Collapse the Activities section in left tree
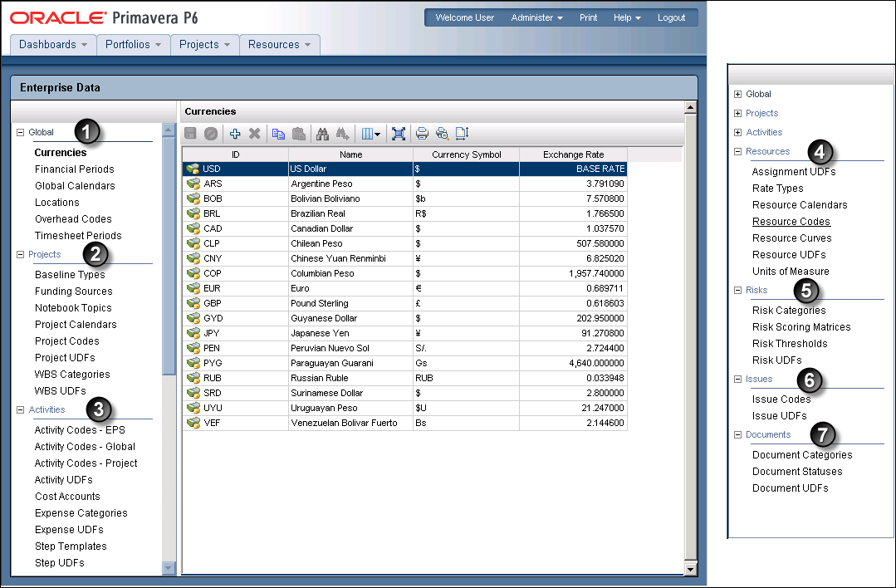896x588 pixels. click(x=21, y=409)
